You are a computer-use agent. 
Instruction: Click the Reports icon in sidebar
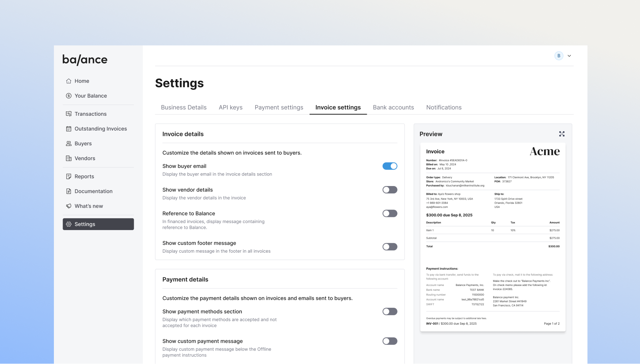tap(69, 177)
